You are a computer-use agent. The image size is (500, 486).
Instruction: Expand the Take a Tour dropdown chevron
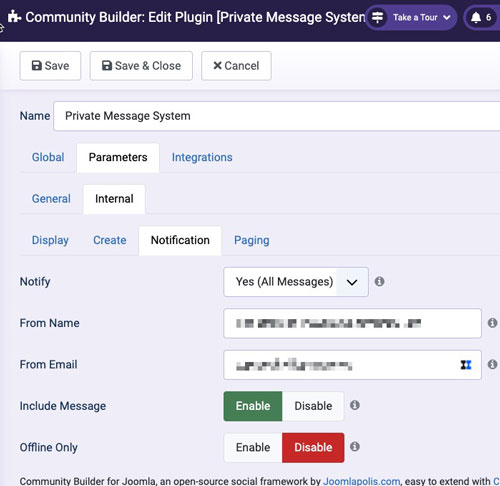pos(447,17)
